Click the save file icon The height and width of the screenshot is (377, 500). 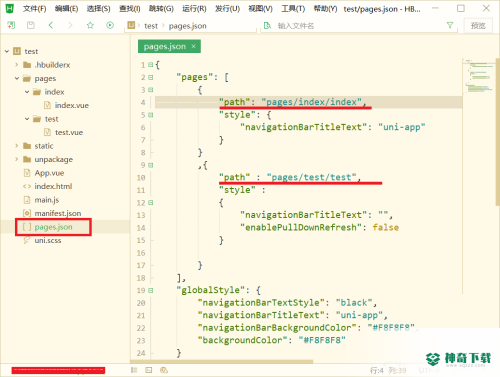coord(31,25)
